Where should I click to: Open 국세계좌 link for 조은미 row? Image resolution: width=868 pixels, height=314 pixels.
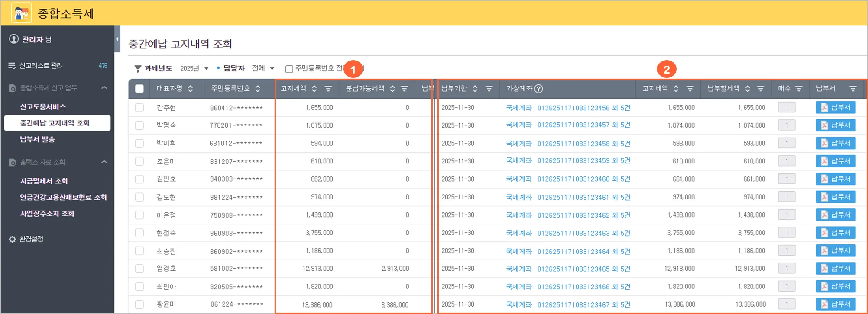[x=519, y=161]
